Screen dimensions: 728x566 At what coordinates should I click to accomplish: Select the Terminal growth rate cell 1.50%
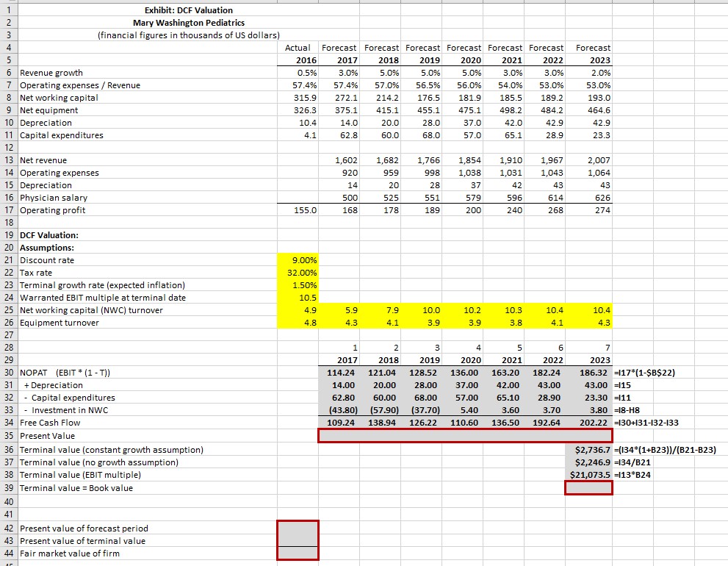click(298, 285)
